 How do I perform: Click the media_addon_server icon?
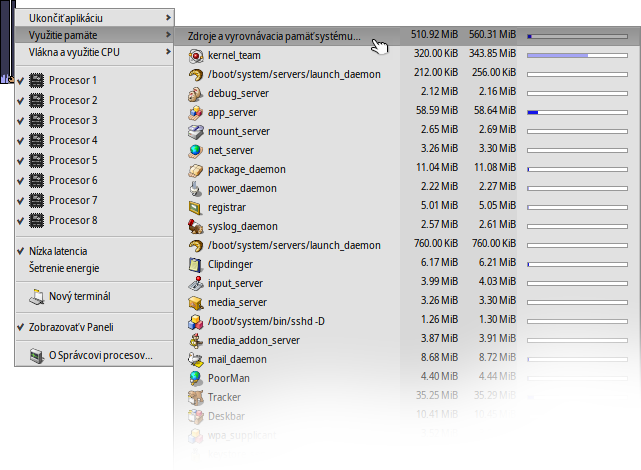[196, 340]
